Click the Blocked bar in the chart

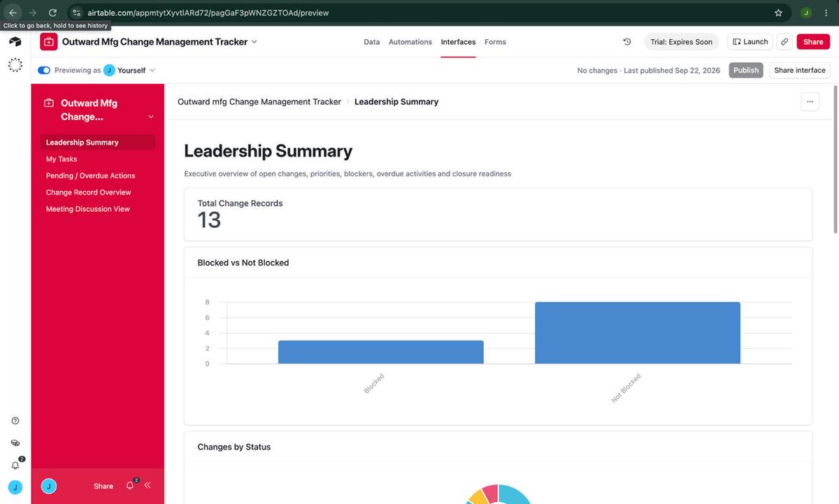[381, 352]
